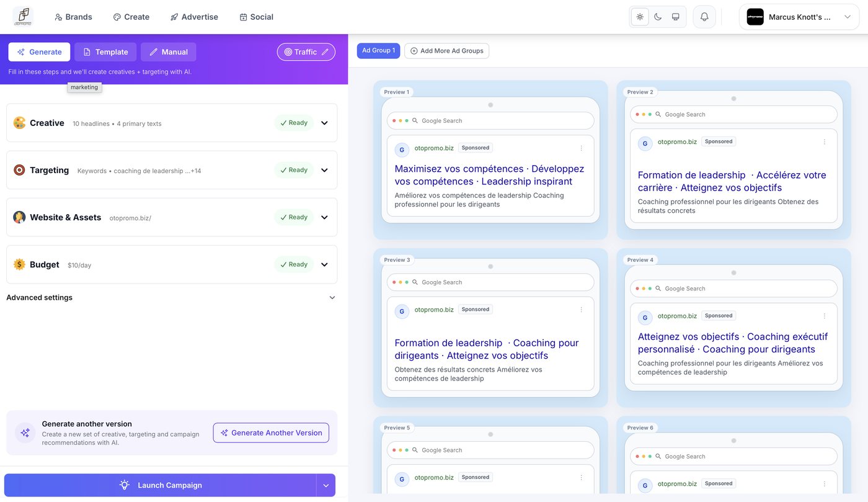Click the G favicon in Preview 1
This screenshot has width=868, height=502.
pos(402,150)
